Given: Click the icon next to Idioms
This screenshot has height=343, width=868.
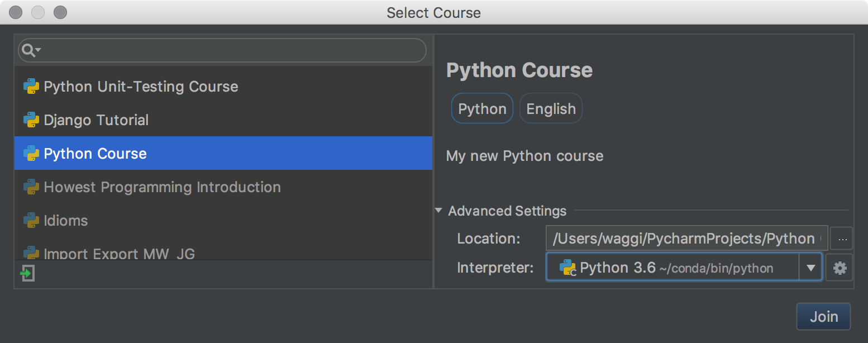Looking at the screenshot, I should (x=31, y=221).
